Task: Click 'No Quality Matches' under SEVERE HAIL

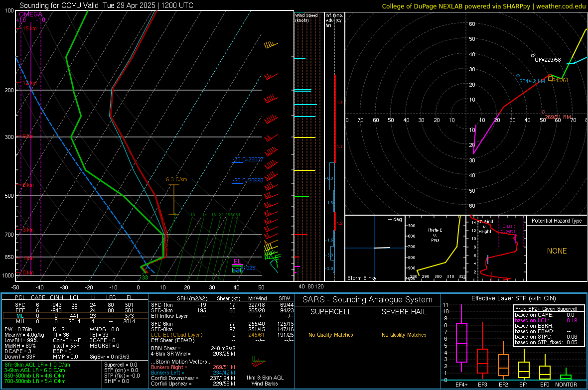Action: (x=404, y=335)
